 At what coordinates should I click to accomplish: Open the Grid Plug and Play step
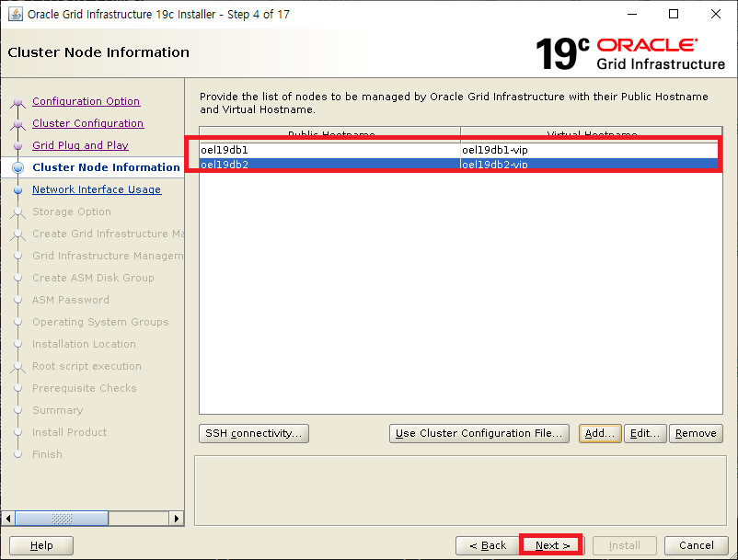click(x=80, y=145)
